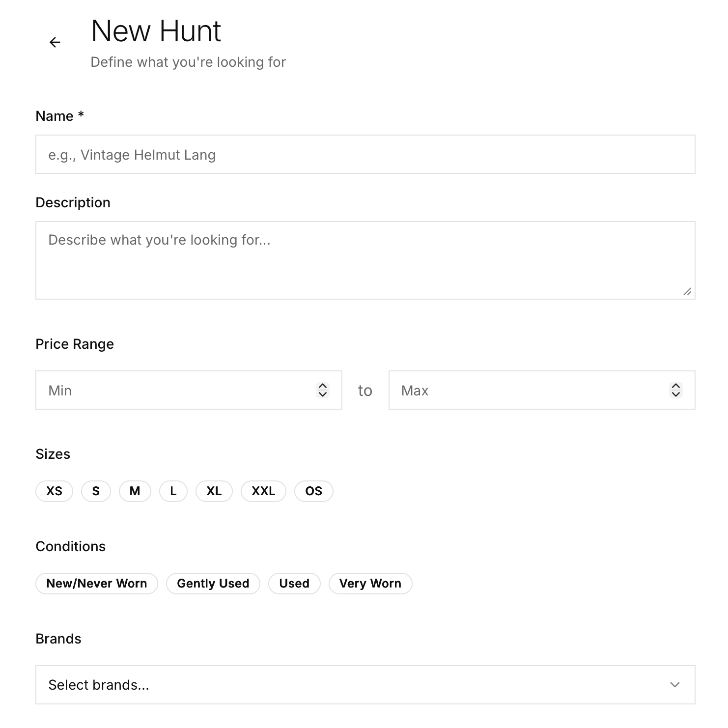Toggle the OS size option

click(x=313, y=491)
